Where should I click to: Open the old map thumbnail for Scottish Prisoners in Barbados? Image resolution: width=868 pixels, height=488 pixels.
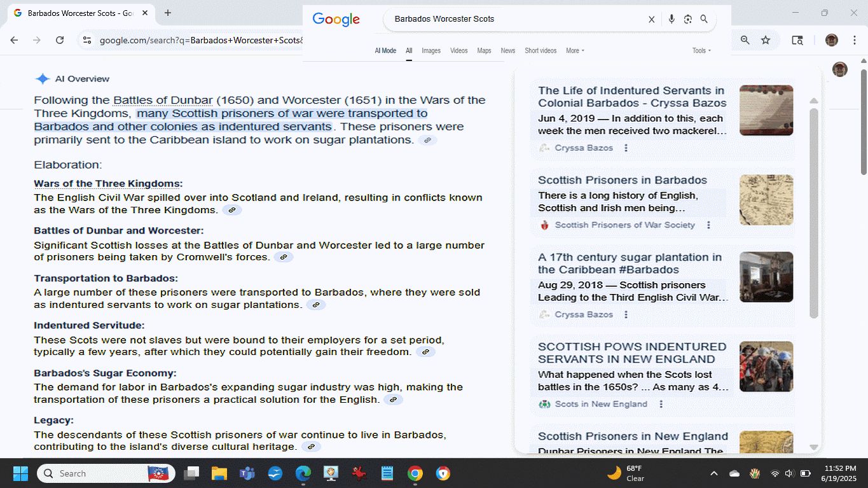tap(766, 200)
